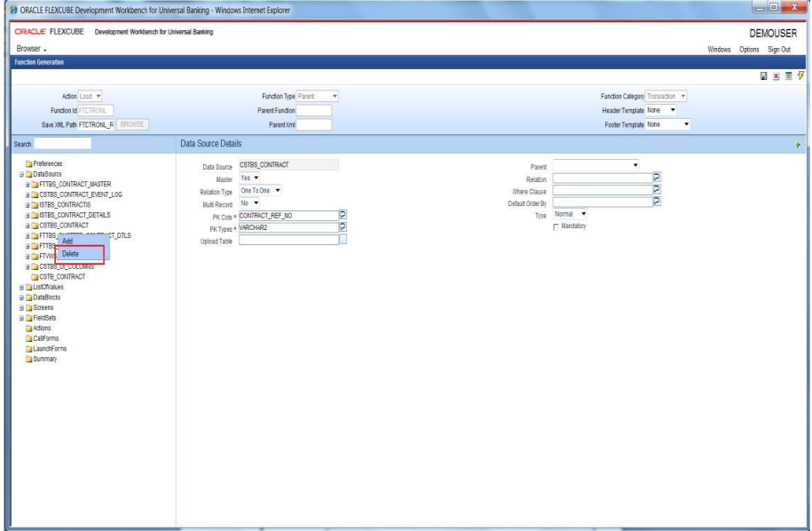Select the CSTBS_CONTRACT tree item

[64, 226]
